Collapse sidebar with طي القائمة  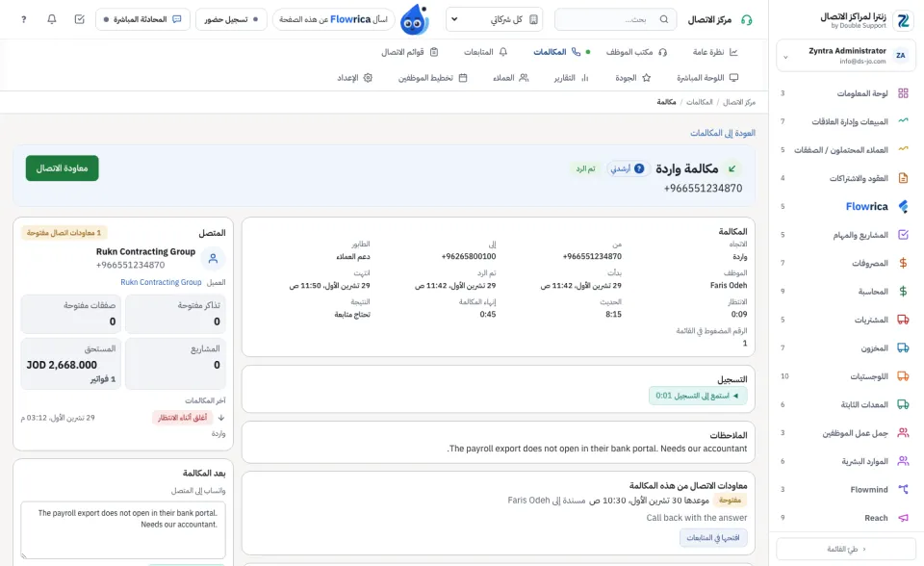[x=846, y=549]
